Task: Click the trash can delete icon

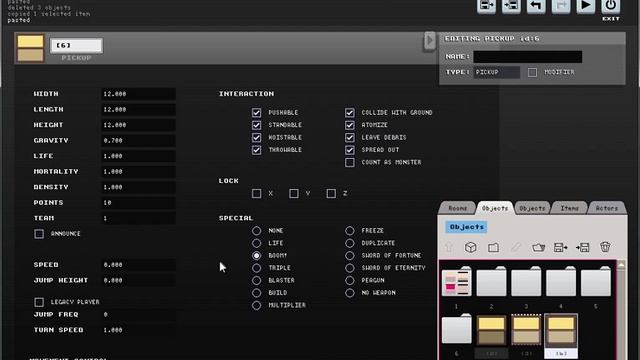Action: [x=605, y=247]
